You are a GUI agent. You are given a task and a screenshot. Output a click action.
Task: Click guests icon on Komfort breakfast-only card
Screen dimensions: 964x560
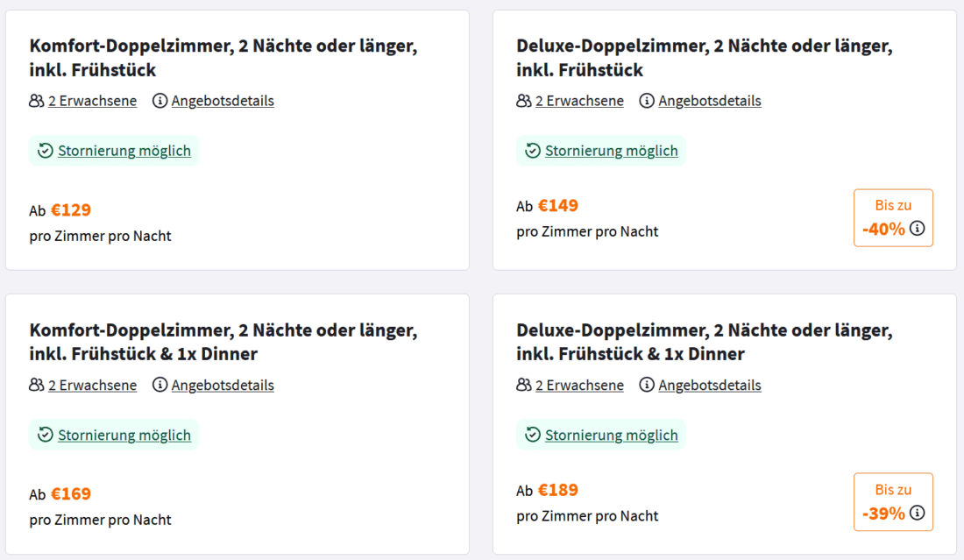coord(36,101)
